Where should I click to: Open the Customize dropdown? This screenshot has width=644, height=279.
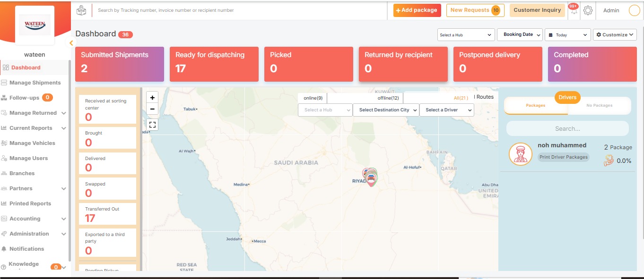(x=615, y=35)
